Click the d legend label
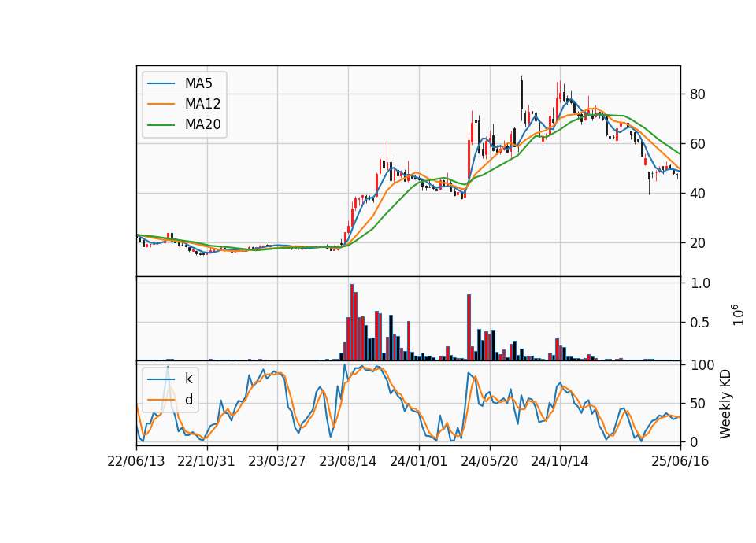This screenshot has height=543, width=756. pyautogui.click(x=189, y=400)
